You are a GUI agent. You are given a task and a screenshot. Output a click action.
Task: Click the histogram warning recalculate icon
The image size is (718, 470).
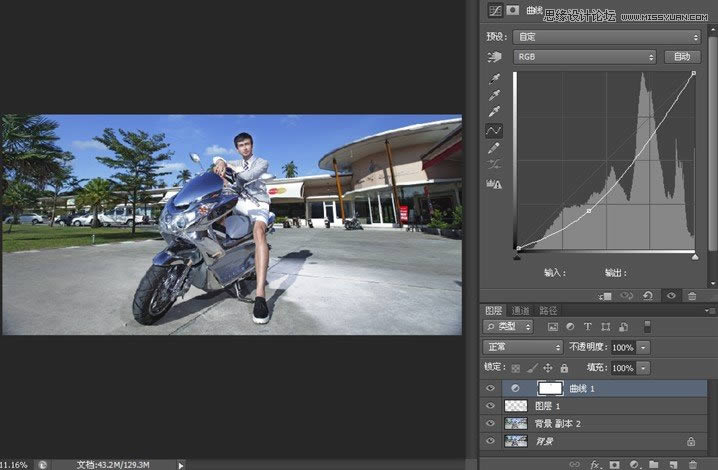click(x=494, y=184)
